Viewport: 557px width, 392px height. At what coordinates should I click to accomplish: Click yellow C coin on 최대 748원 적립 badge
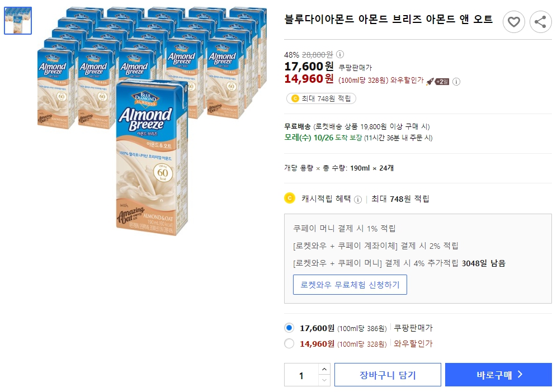[296, 97]
